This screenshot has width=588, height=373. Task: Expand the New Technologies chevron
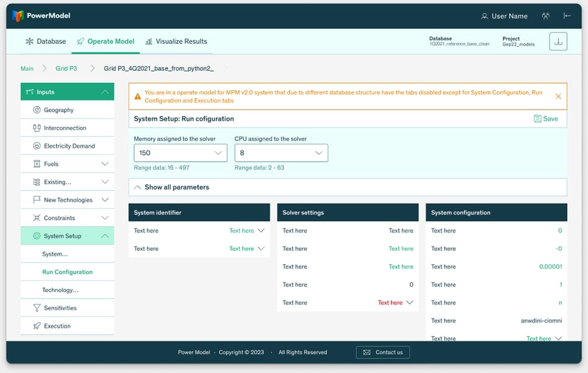[x=105, y=200]
